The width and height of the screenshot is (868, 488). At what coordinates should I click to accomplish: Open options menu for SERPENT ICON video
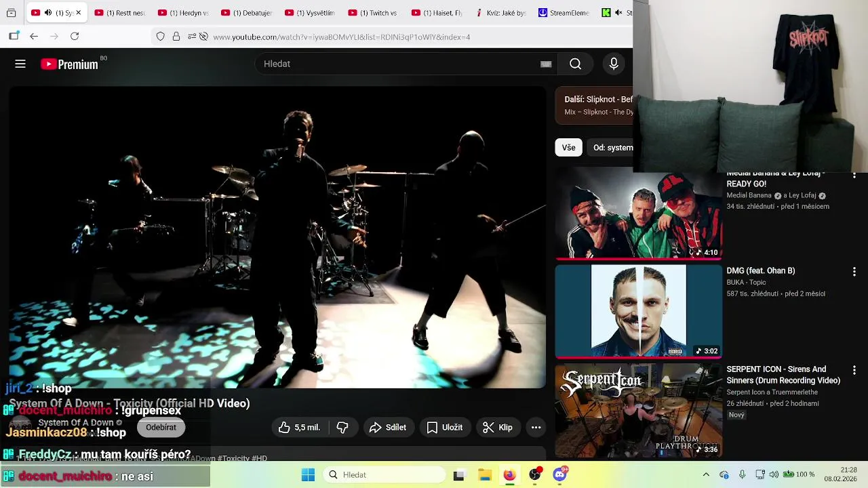(854, 371)
